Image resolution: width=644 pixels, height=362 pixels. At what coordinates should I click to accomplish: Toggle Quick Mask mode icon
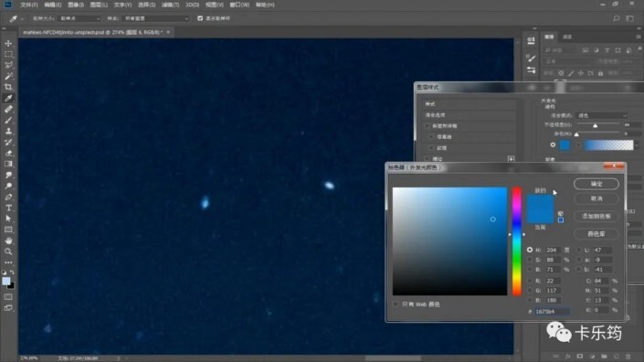click(8, 297)
